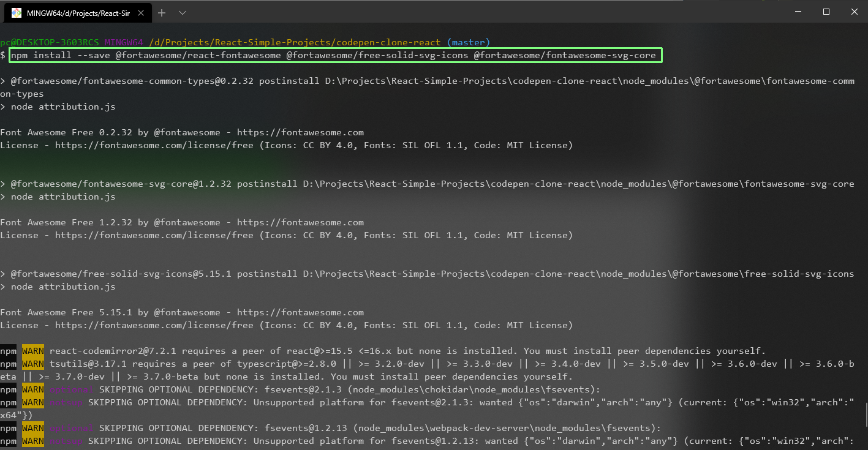Maximize the terminal window
The height and width of the screenshot is (450, 868).
coord(826,12)
